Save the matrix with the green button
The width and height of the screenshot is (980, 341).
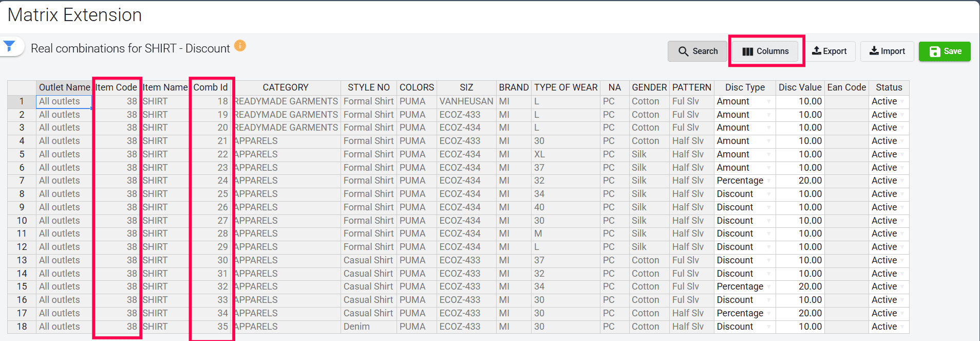(x=945, y=51)
